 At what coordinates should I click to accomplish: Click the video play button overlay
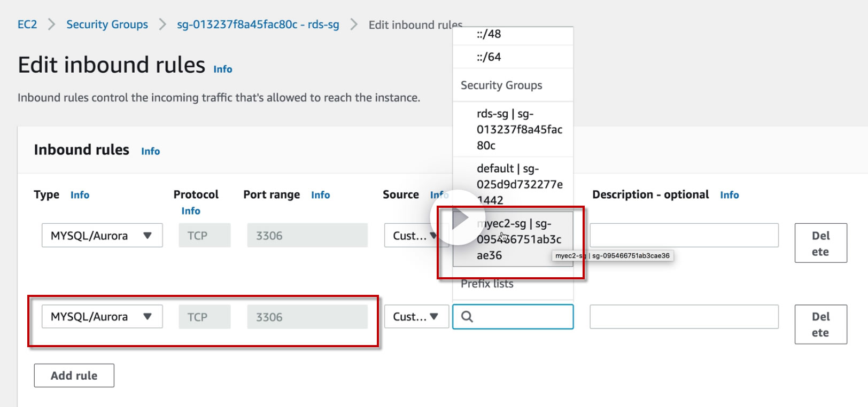coord(458,217)
